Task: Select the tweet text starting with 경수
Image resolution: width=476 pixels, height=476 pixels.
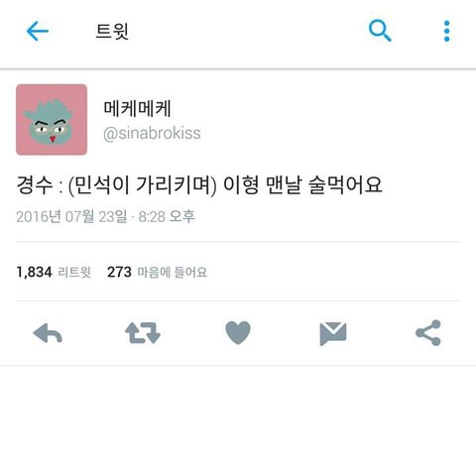Action: [x=199, y=185]
